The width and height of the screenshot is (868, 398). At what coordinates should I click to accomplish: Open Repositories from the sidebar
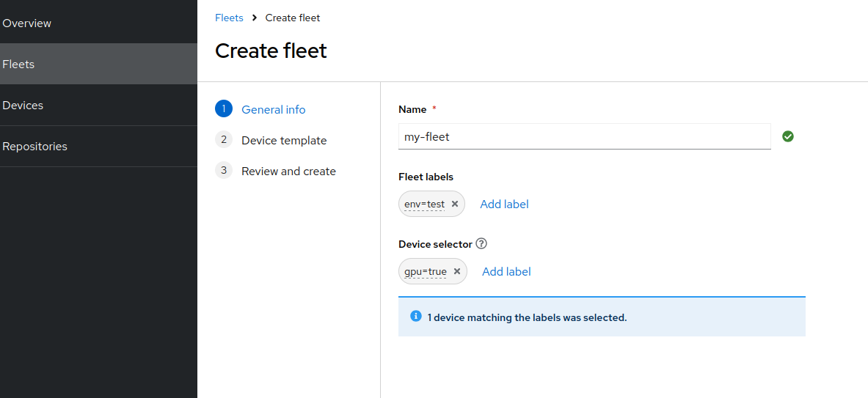tap(98, 146)
